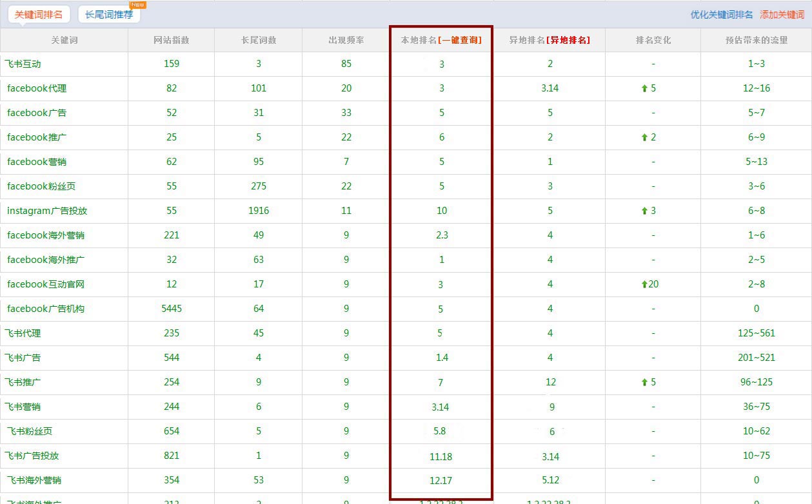The height and width of the screenshot is (504, 812).
Task: Click the estimated traffic value 12~16
Action: coord(757,88)
